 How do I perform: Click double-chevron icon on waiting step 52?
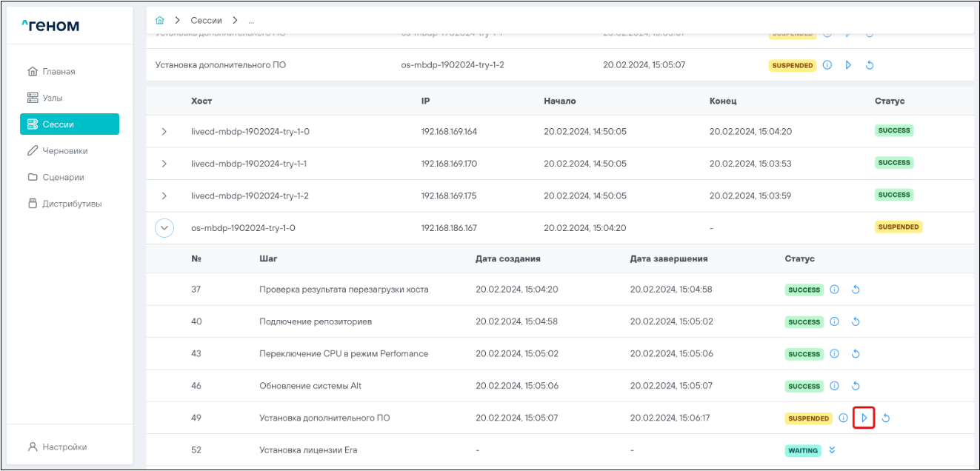832,450
